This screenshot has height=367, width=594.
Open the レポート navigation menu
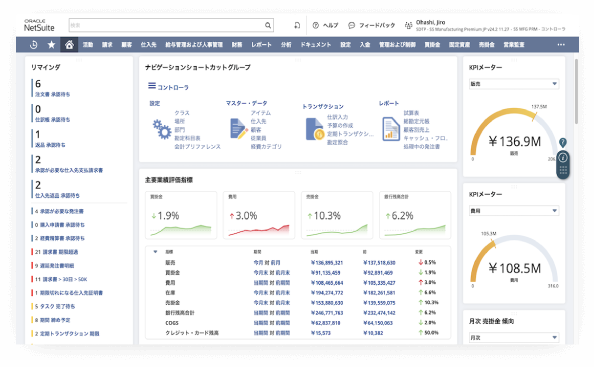point(261,45)
